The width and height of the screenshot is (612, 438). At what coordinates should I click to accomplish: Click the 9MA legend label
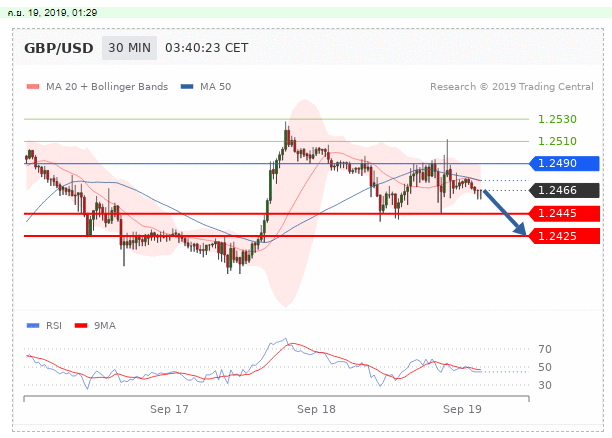105,326
